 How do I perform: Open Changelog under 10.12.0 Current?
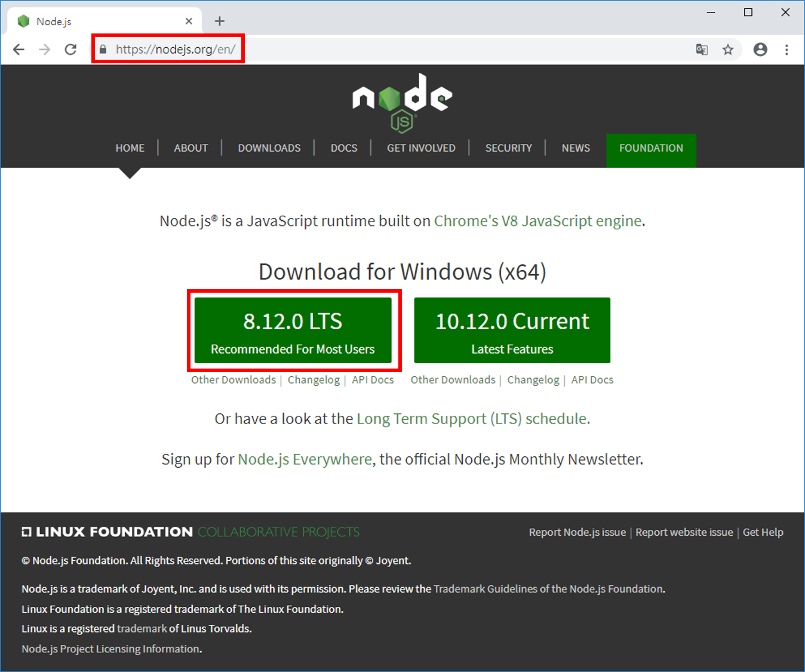(533, 380)
